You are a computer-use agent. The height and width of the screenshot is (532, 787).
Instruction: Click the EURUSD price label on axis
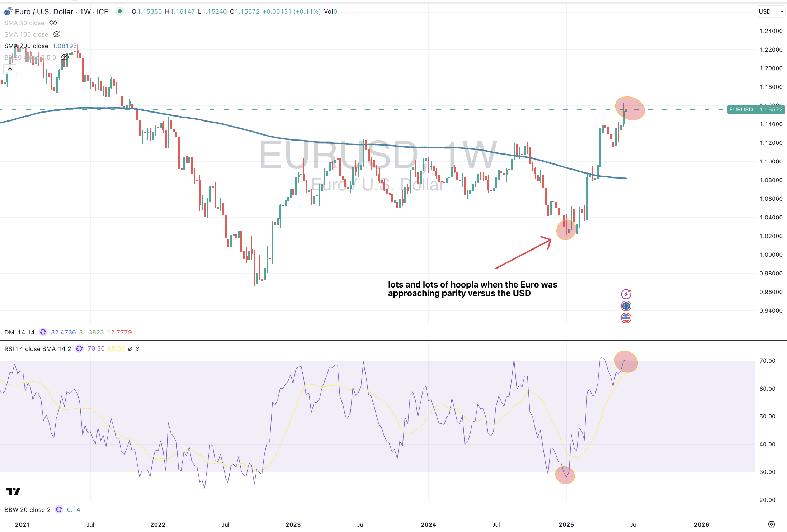(741, 109)
